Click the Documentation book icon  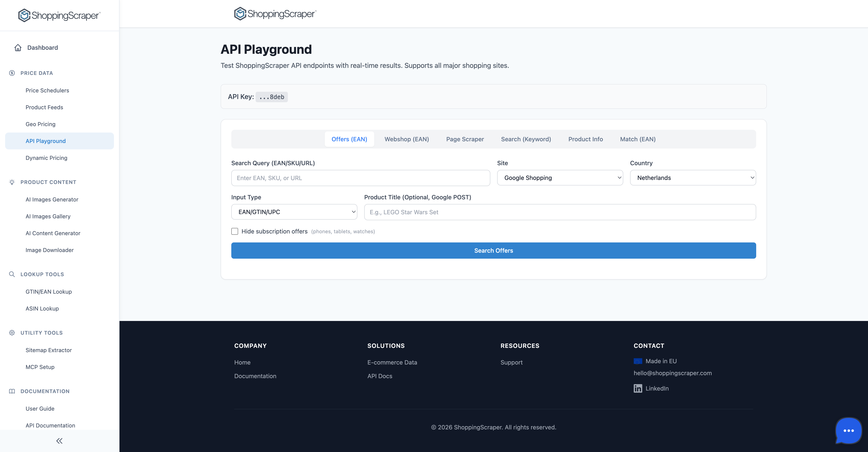[x=12, y=391]
